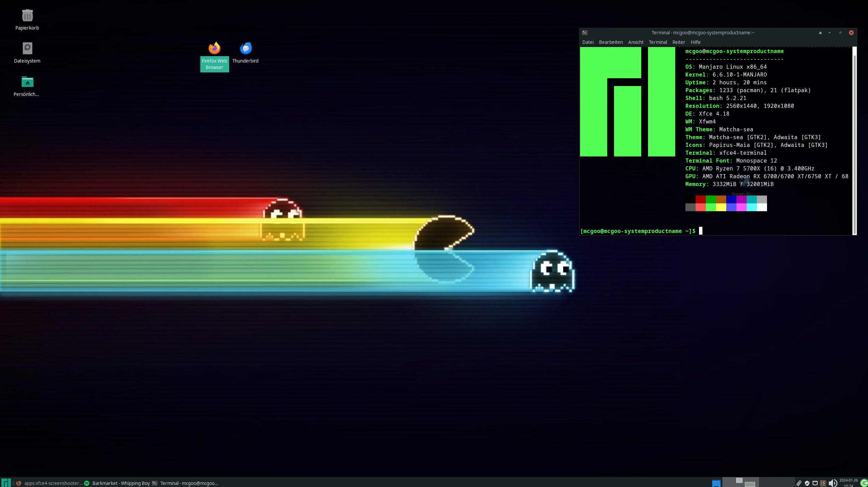The image size is (868, 487).
Task: Click the green logout session icon
Action: click(864, 483)
